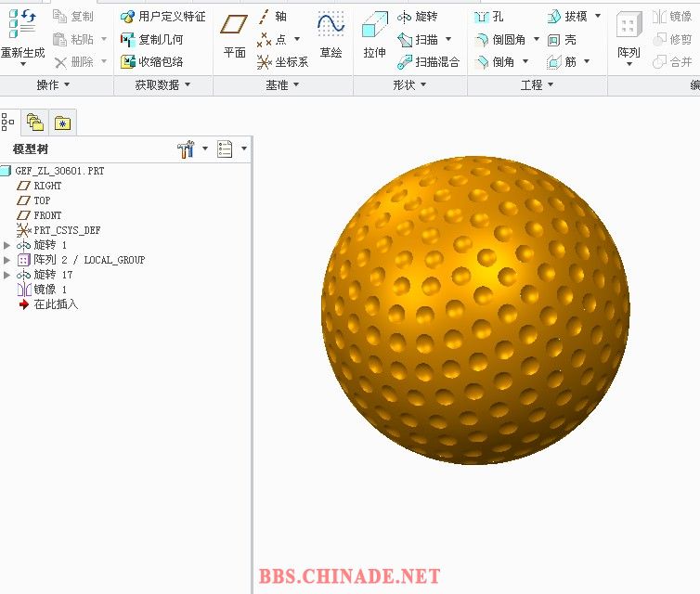700x594 pixels.
Task: Switch to the Model Tree navigator tab
Action: tap(7, 122)
